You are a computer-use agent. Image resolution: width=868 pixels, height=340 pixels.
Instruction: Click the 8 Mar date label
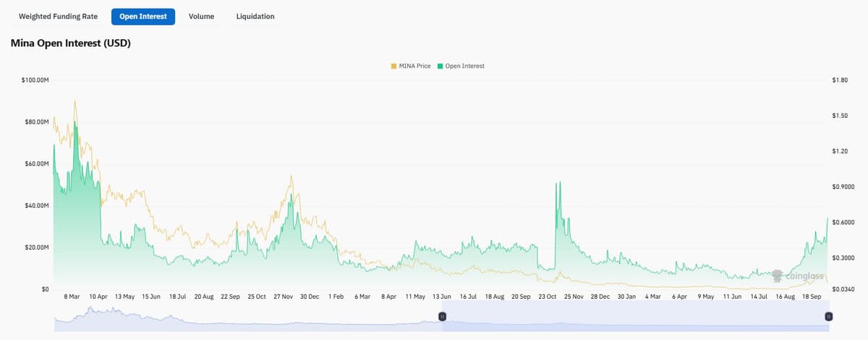[x=72, y=297]
